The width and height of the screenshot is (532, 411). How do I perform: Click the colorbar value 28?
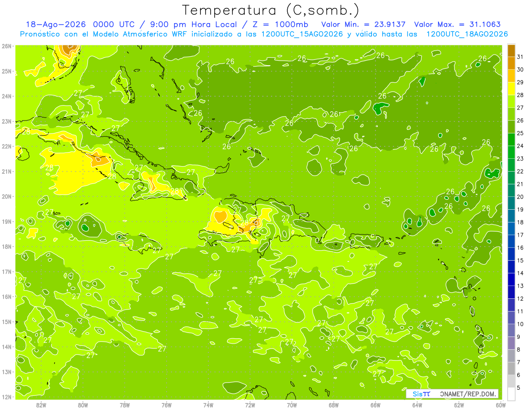tap(520, 95)
